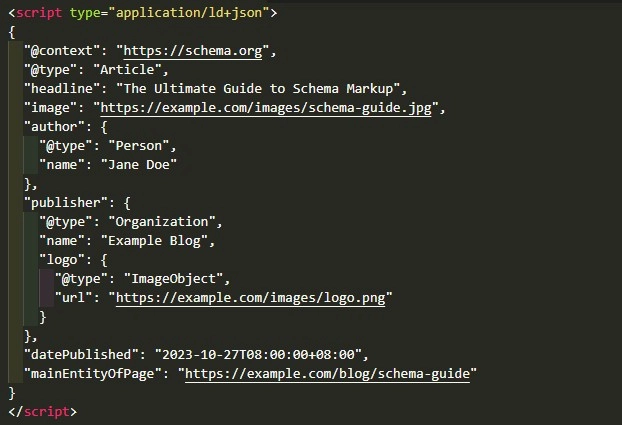Click the schema-guide.jpg image URL
The image size is (622, 425).
tap(267, 108)
